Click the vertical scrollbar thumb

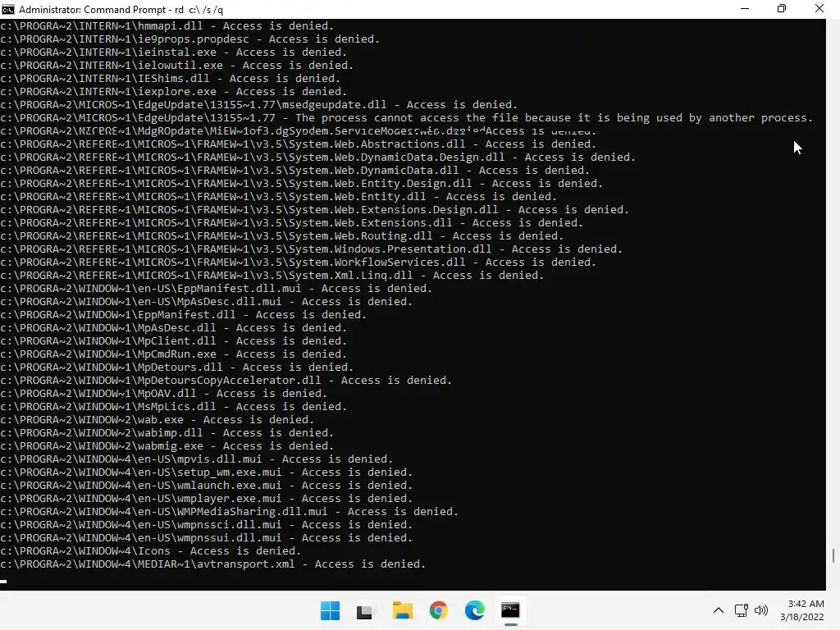[x=833, y=555]
